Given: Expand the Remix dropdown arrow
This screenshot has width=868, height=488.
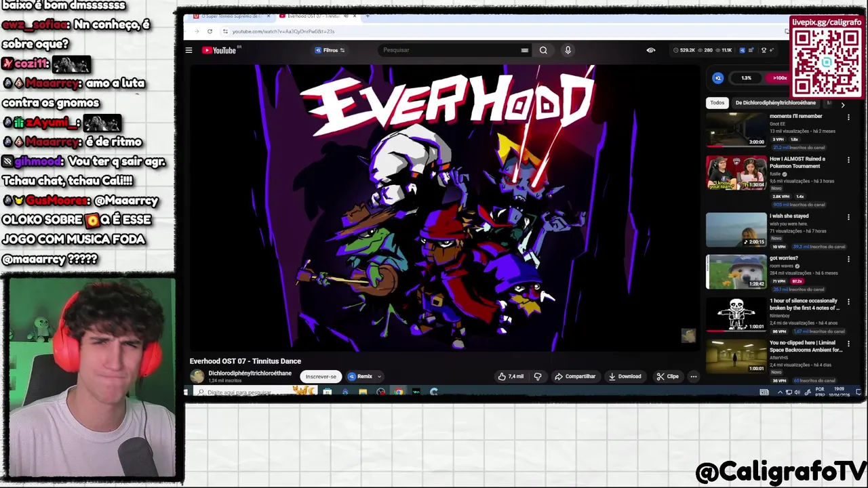Looking at the screenshot, I should point(379,377).
